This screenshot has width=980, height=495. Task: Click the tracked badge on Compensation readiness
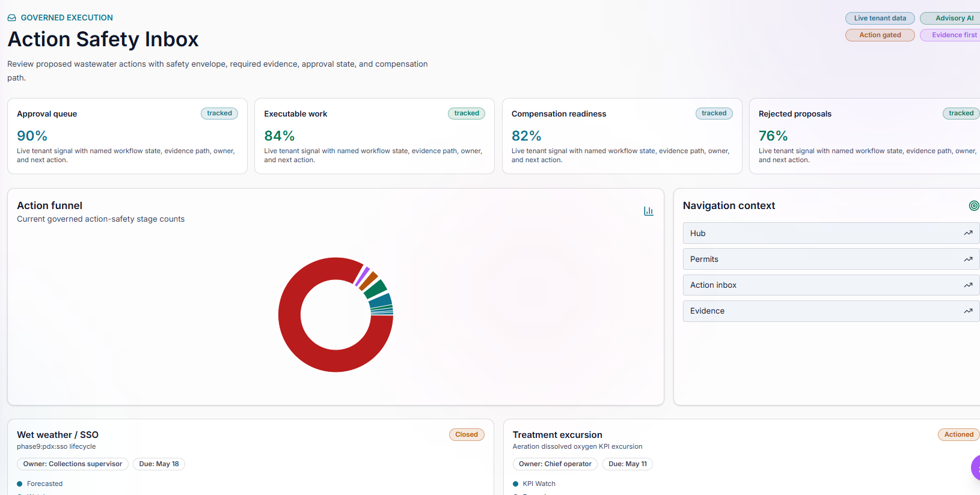[714, 113]
